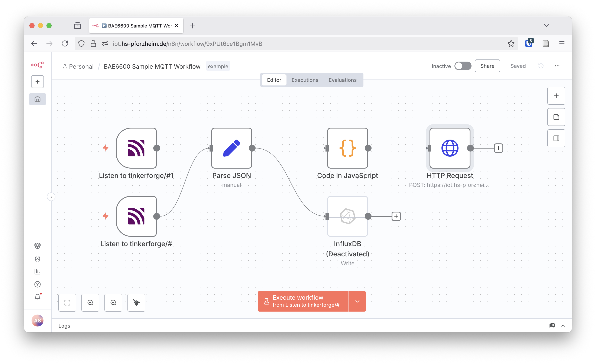The width and height of the screenshot is (596, 364).
Task: Add a sticky note to the canvas
Action: (556, 117)
